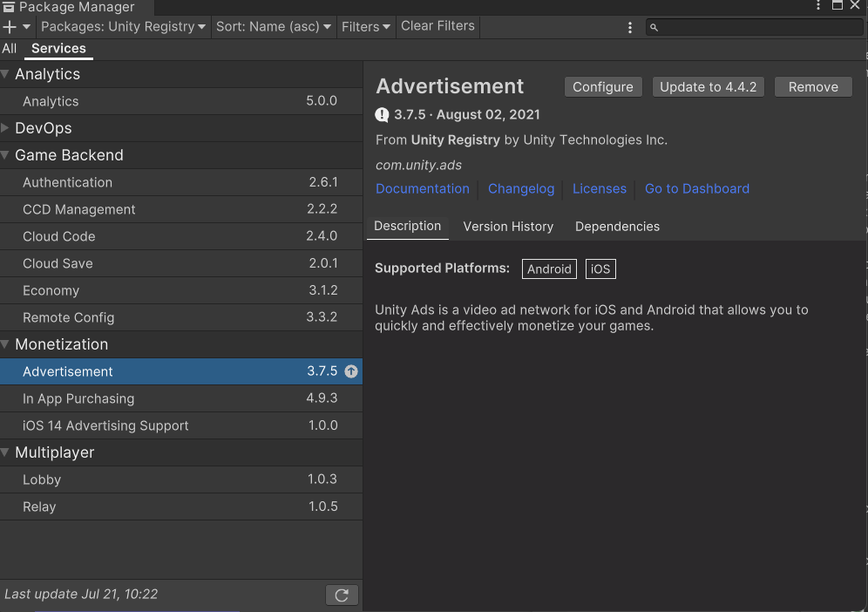Click the update available arrow icon on Advertisement
868x612 pixels.
pos(351,371)
